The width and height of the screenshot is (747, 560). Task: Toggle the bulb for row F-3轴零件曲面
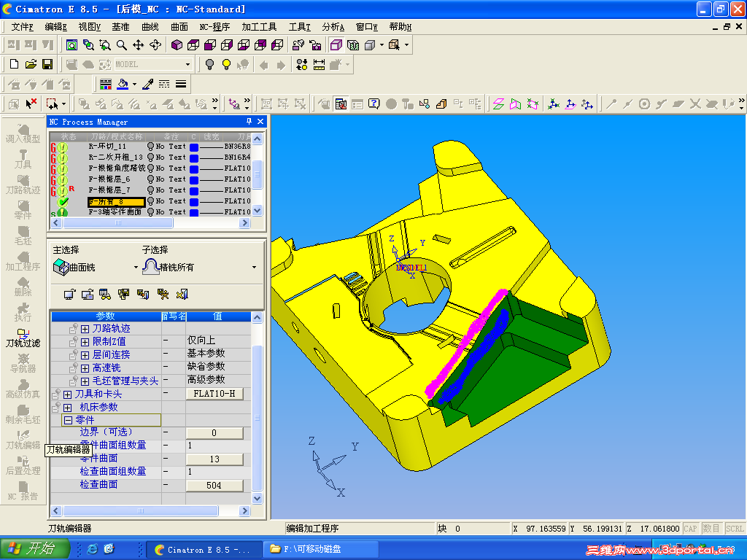pyautogui.click(x=150, y=212)
